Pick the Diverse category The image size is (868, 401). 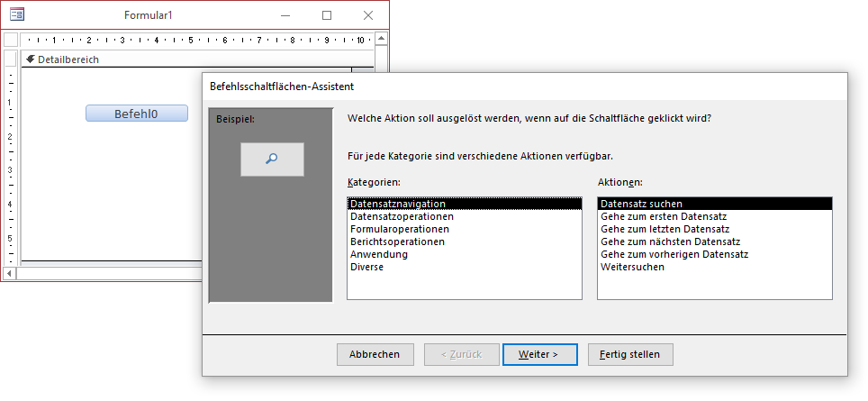tap(465, 267)
